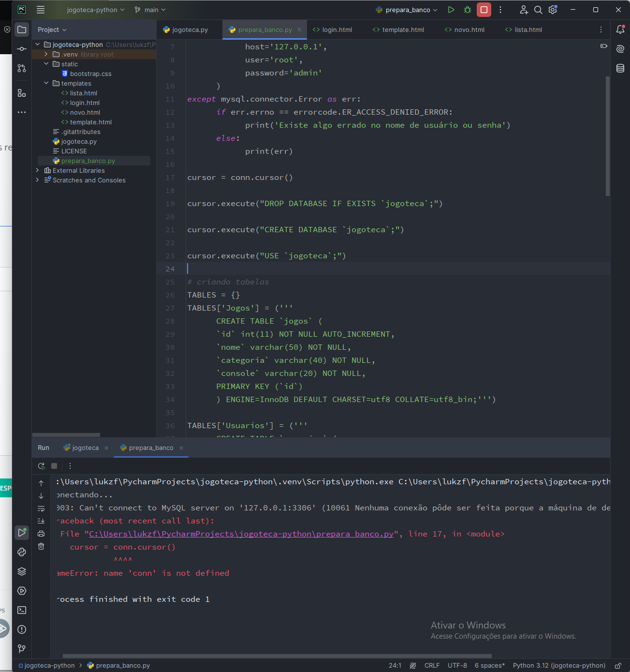Toggle reader mode icon in editor
The image size is (630, 672).
click(x=604, y=46)
